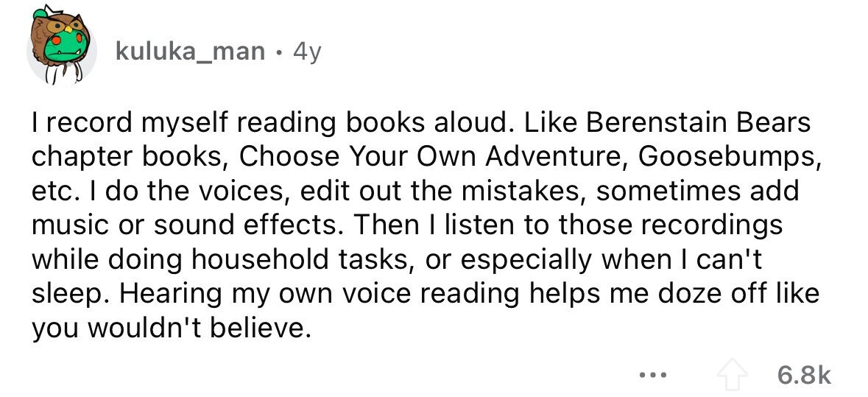
Task: Open the three-dot more options menu
Action: [x=652, y=376]
